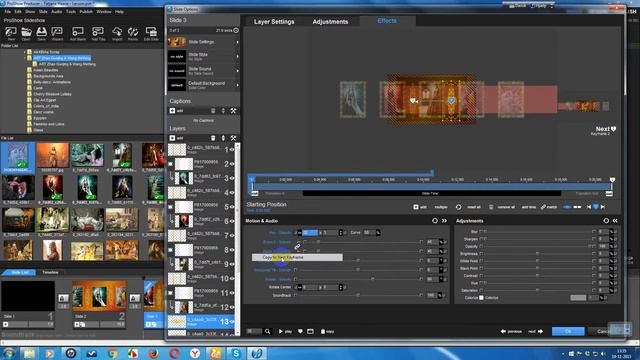Select Copy to Next Keyframe menu item

297,258
